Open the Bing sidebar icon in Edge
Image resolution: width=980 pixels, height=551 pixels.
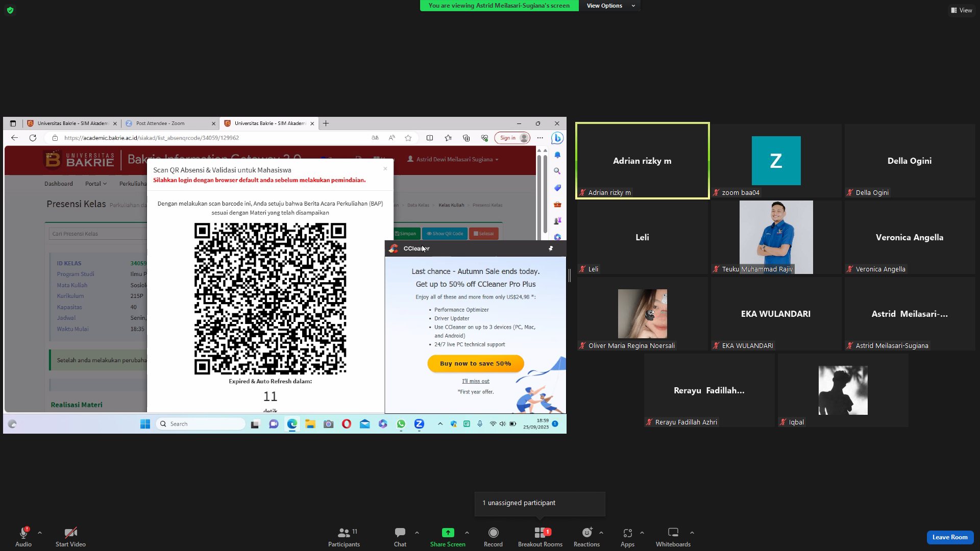pos(557,138)
